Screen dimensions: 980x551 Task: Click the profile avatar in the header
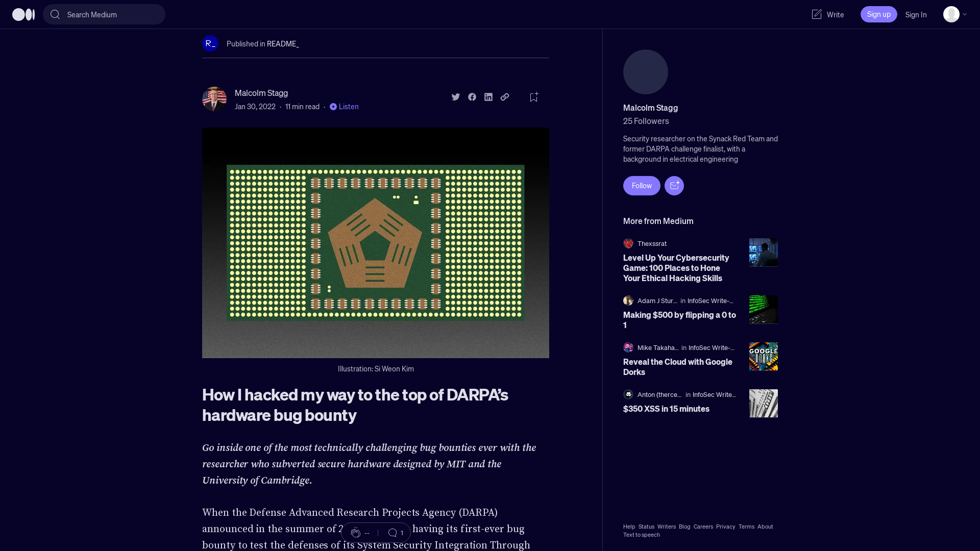click(x=951, y=14)
